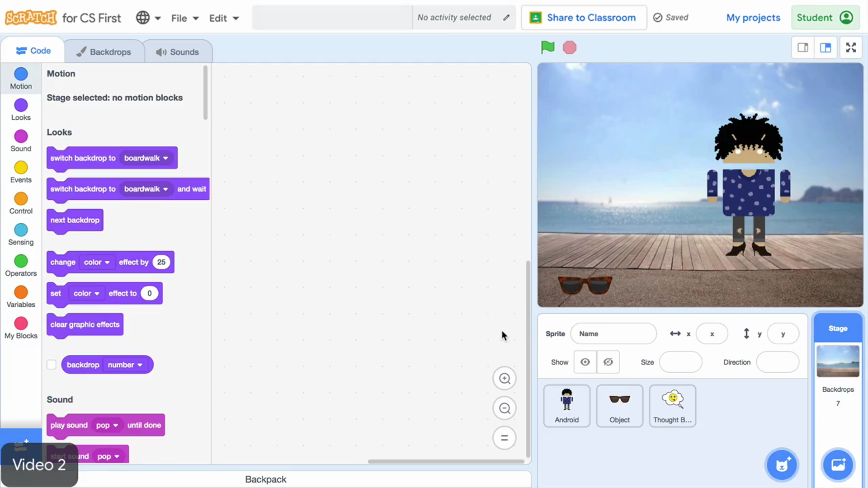Click the Stage panel header
Image resolution: width=868 pixels, height=488 pixels.
[838, 328]
